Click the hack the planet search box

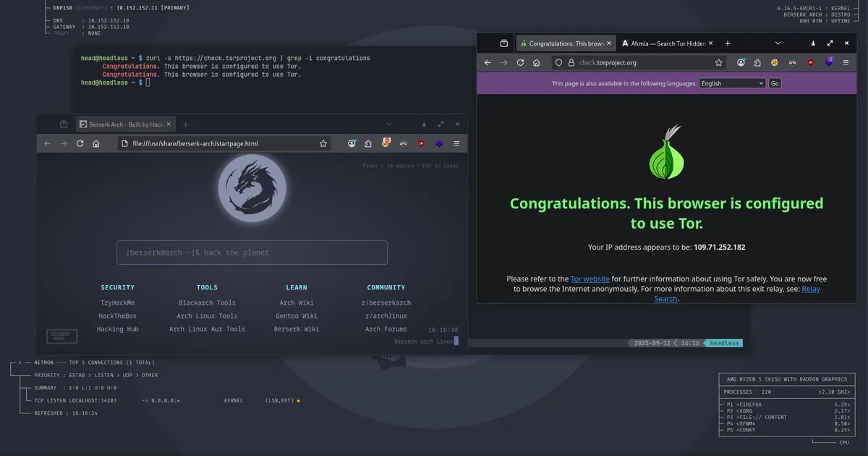click(252, 253)
